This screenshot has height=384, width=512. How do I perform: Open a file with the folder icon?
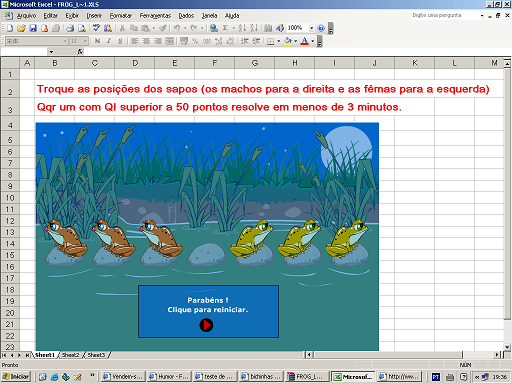tap(21, 28)
